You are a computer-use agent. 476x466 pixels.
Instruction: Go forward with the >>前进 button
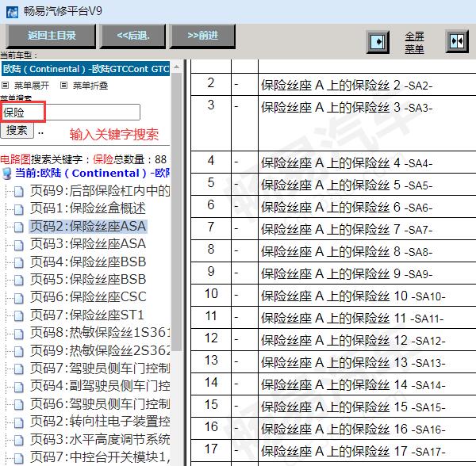[203, 36]
